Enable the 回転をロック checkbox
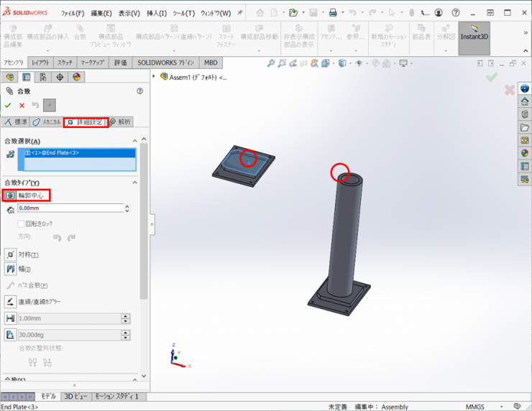 pos(21,223)
